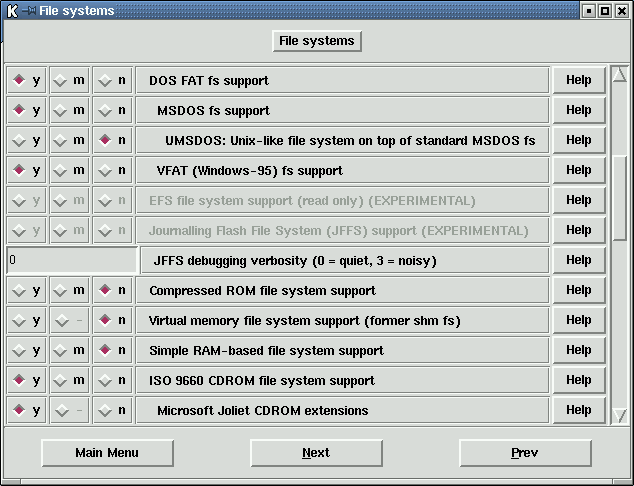Open the KDE window menu icon
The width and height of the screenshot is (634, 486).
point(11,10)
